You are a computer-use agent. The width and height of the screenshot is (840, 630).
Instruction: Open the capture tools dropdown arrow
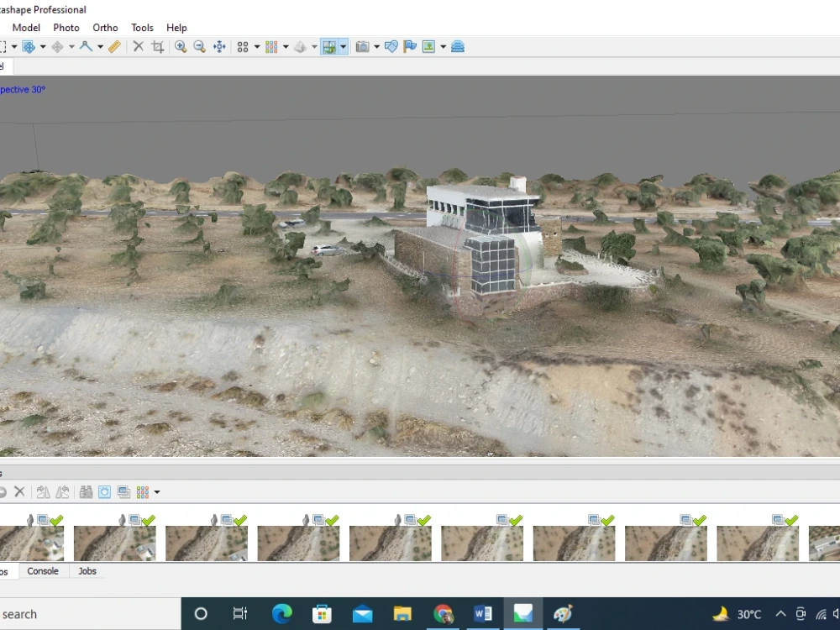(378, 46)
